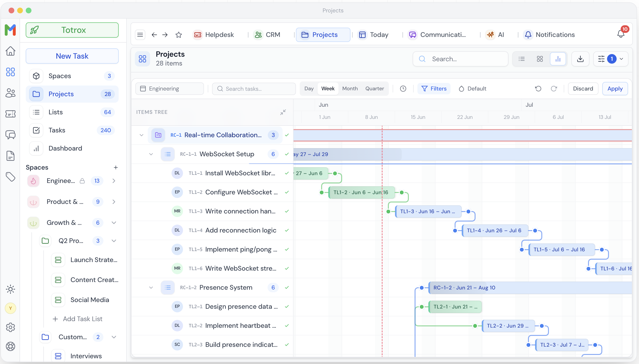Image resolution: width=639 pixels, height=364 pixels.
Task: Collapse the RC-1-2 Presence System list
Action: pyautogui.click(x=151, y=288)
